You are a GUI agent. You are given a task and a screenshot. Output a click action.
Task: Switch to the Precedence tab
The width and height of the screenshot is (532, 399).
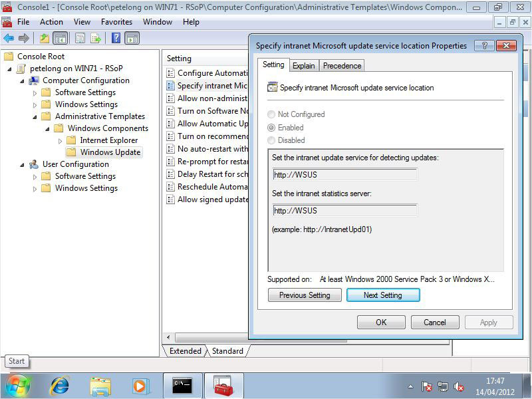(x=342, y=66)
